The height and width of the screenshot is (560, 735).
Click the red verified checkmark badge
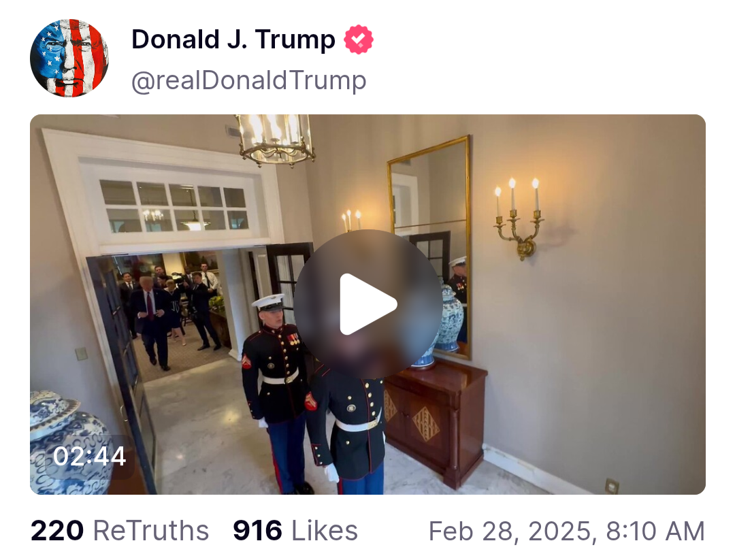click(359, 39)
